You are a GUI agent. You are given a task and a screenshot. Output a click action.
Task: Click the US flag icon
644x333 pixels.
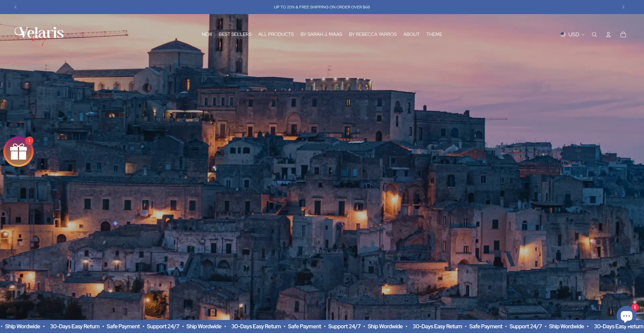coord(563,34)
